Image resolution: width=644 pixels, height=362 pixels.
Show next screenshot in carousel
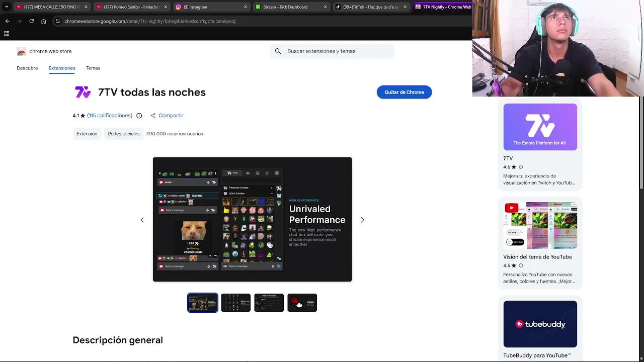point(362,220)
